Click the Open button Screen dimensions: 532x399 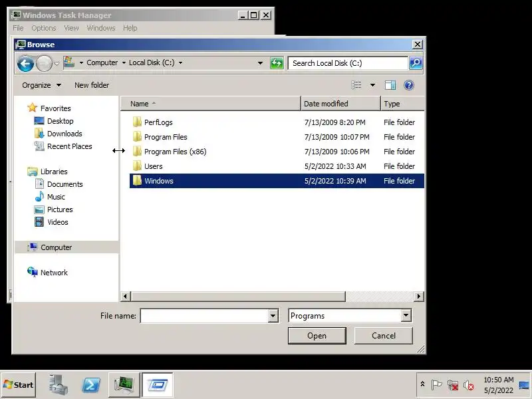click(317, 336)
